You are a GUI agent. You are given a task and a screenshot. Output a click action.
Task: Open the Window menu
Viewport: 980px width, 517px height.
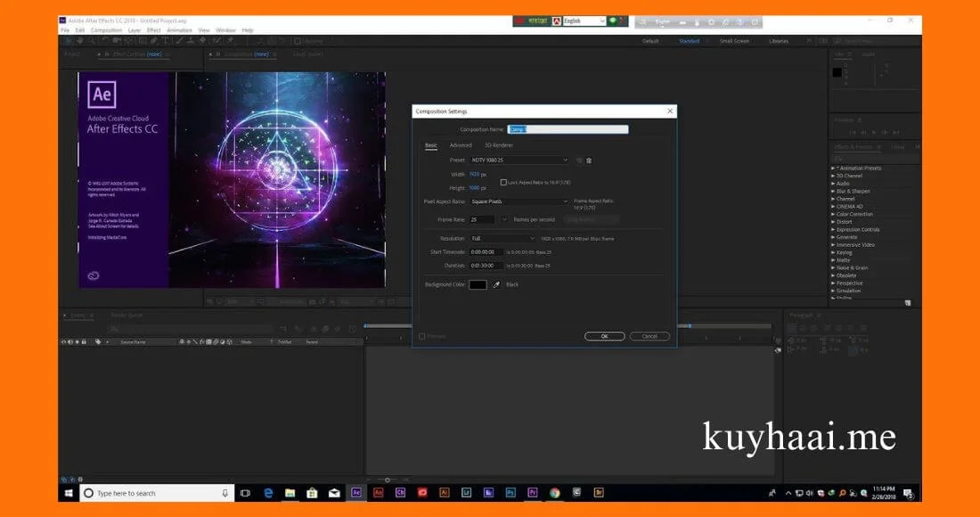click(225, 30)
